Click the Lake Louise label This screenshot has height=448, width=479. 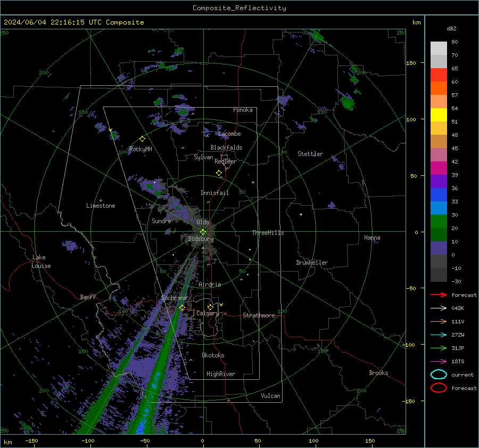pos(41,262)
